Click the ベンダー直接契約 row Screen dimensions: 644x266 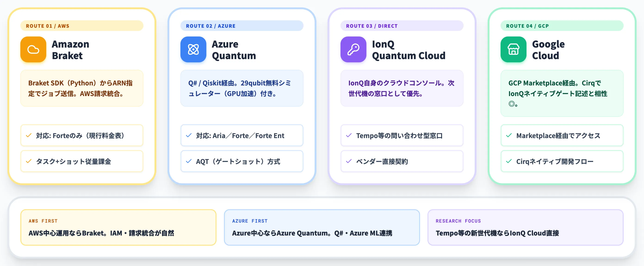pyautogui.click(x=402, y=161)
